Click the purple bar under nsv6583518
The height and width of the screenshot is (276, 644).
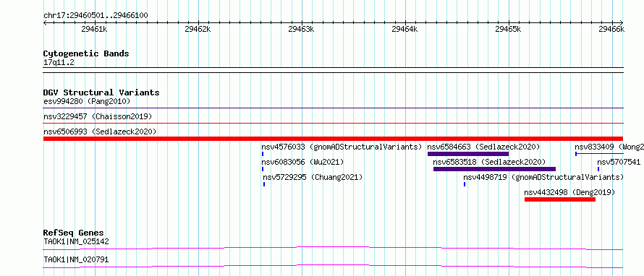coord(494,169)
